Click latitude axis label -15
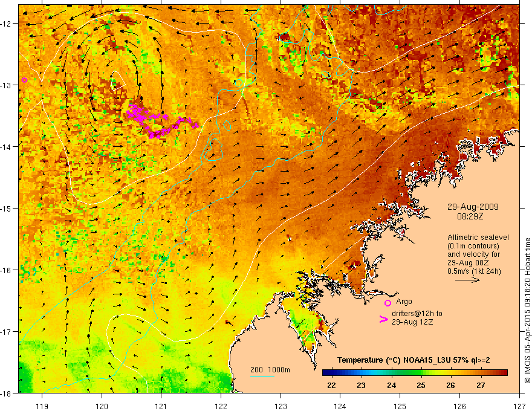 coord(6,208)
